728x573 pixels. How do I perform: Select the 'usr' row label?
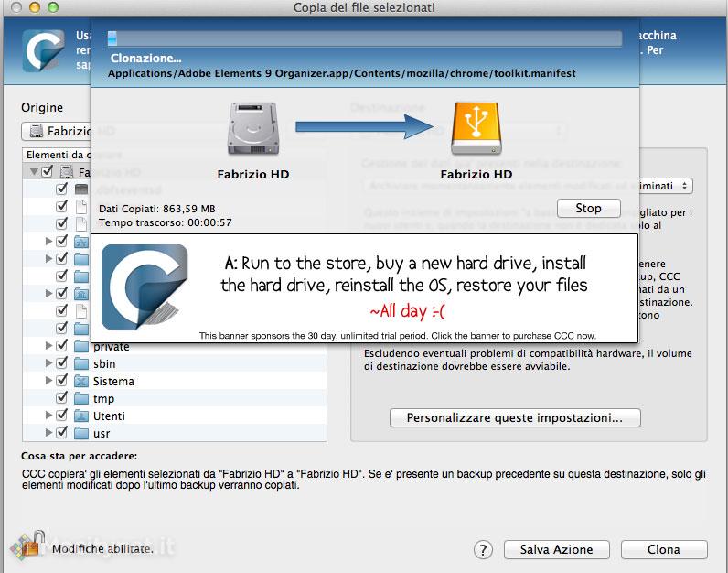102,434
